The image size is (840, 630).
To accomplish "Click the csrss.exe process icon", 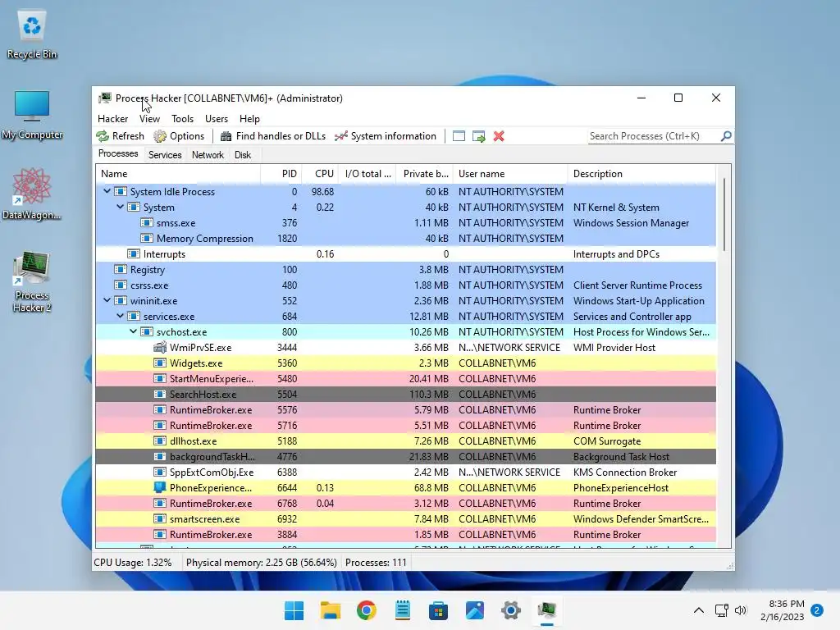I will pos(121,285).
